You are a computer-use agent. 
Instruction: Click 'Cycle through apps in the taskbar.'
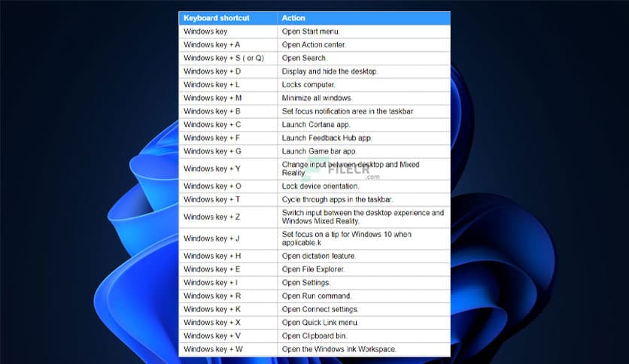pos(337,199)
